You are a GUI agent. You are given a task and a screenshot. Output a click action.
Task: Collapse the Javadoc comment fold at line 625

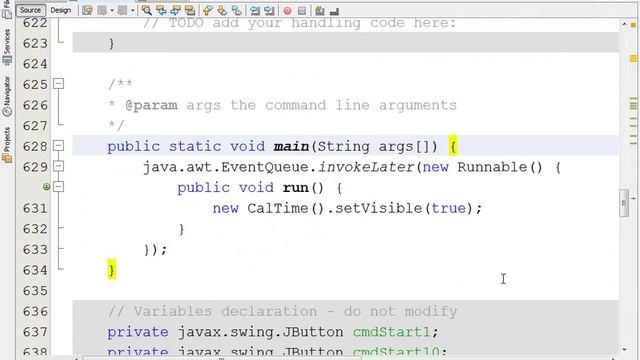59,84
